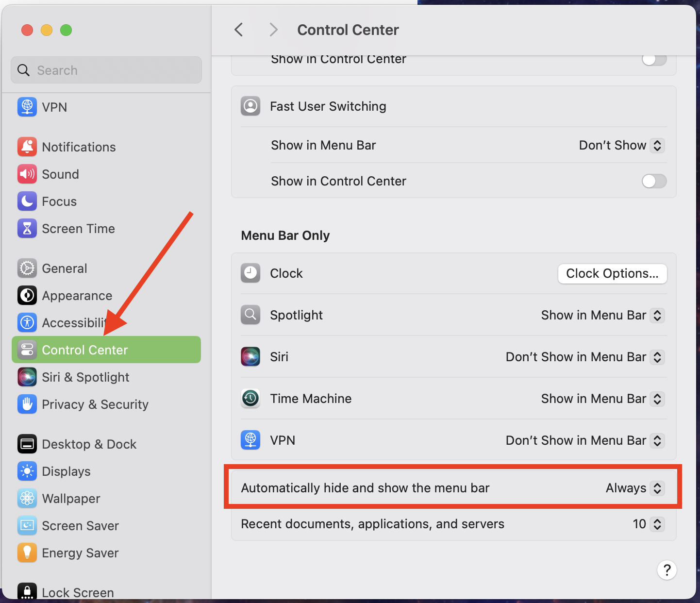Viewport: 700px width, 603px height.
Task: Click the Accessibility icon in sidebar
Action: pyautogui.click(x=27, y=322)
